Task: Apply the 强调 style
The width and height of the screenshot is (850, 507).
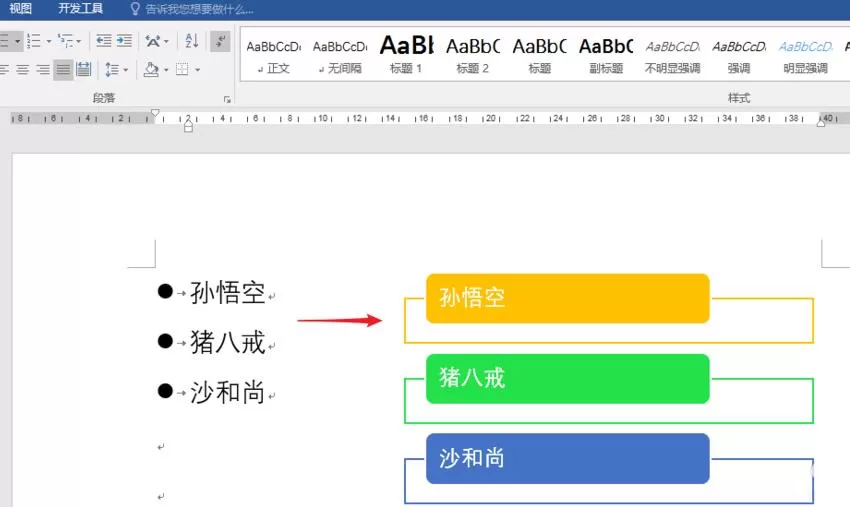Action: (x=739, y=56)
